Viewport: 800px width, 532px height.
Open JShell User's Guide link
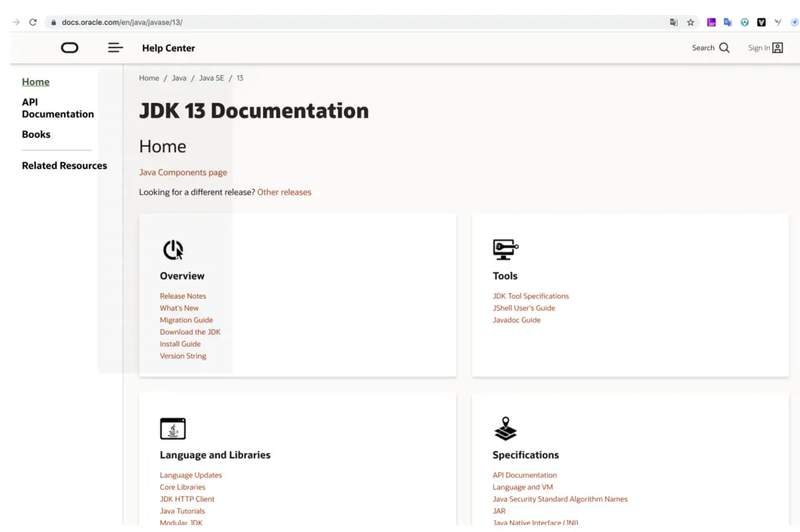click(x=524, y=308)
